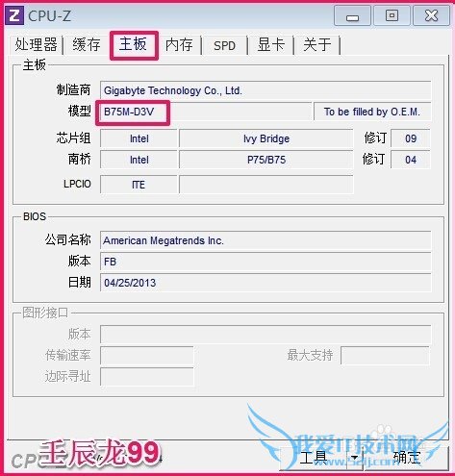Click the CPU-Z logo icon in title bar
This screenshot has width=455, height=476.
[x=14, y=15]
